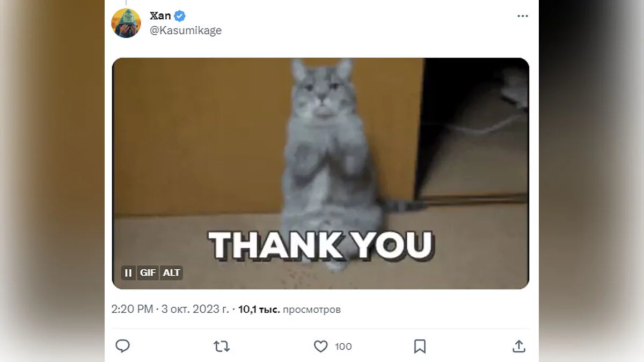Click the like count showing 100
The height and width of the screenshot is (362, 644).
click(x=343, y=346)
